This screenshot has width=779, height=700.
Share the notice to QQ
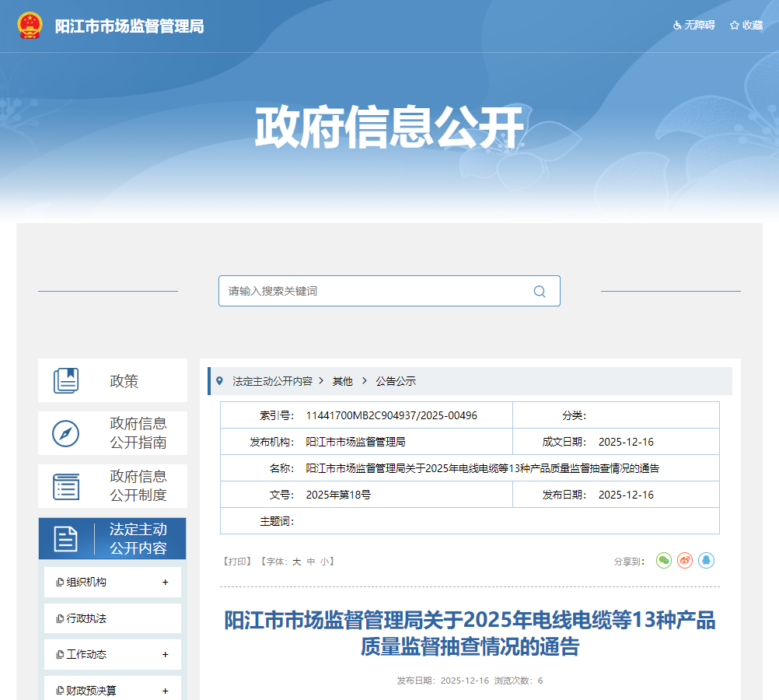[706, 561]
